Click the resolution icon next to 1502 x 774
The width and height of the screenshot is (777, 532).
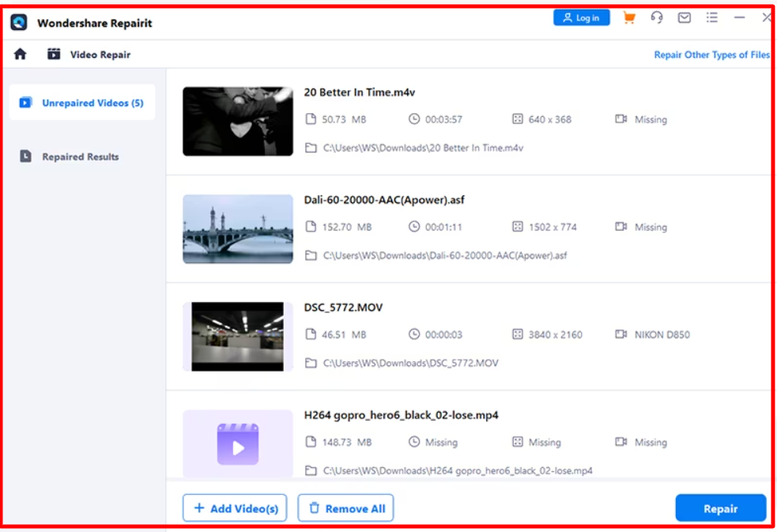[x=517, y=226]
